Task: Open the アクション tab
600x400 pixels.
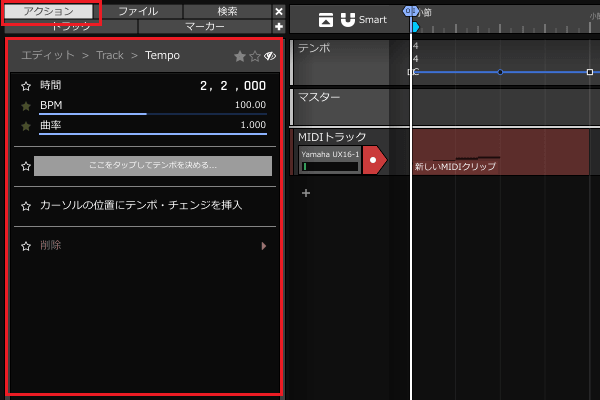Action: point(50,11)
